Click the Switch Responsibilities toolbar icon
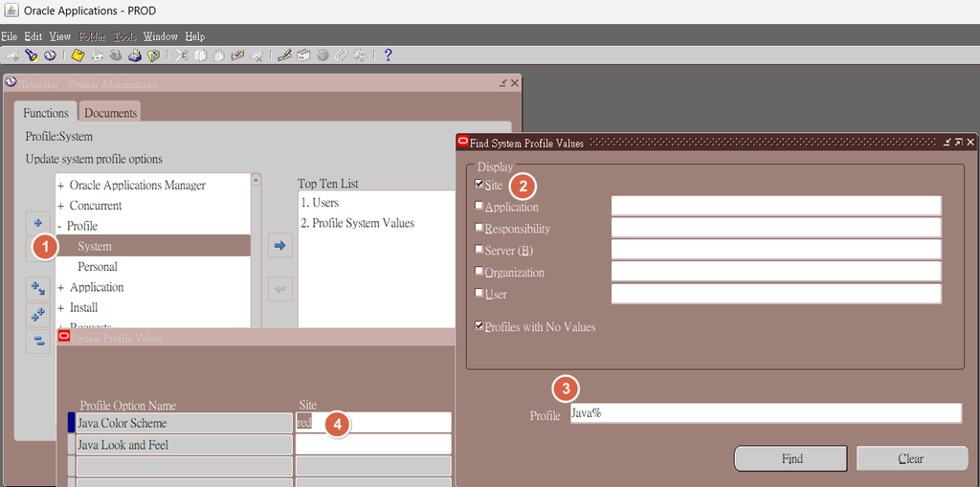 coord(116,55)
